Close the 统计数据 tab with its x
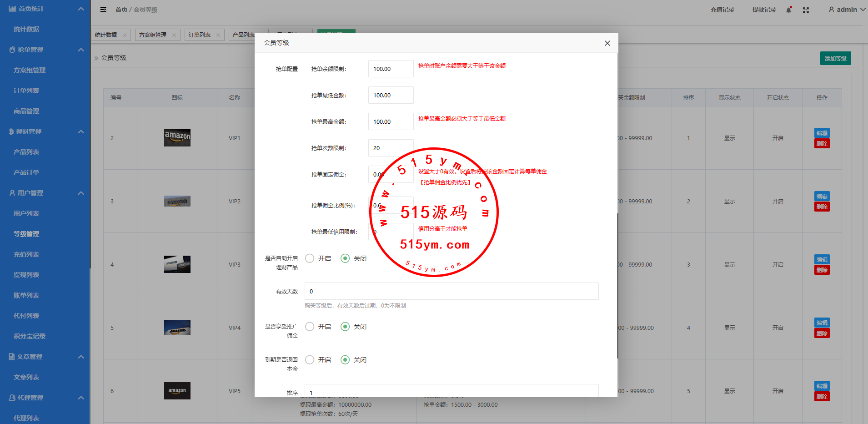 coord(125,35)
